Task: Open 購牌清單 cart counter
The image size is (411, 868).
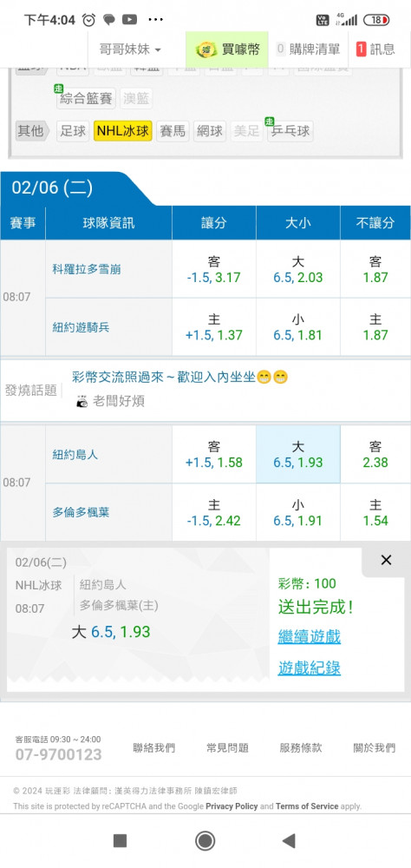Action: (308, 49)
